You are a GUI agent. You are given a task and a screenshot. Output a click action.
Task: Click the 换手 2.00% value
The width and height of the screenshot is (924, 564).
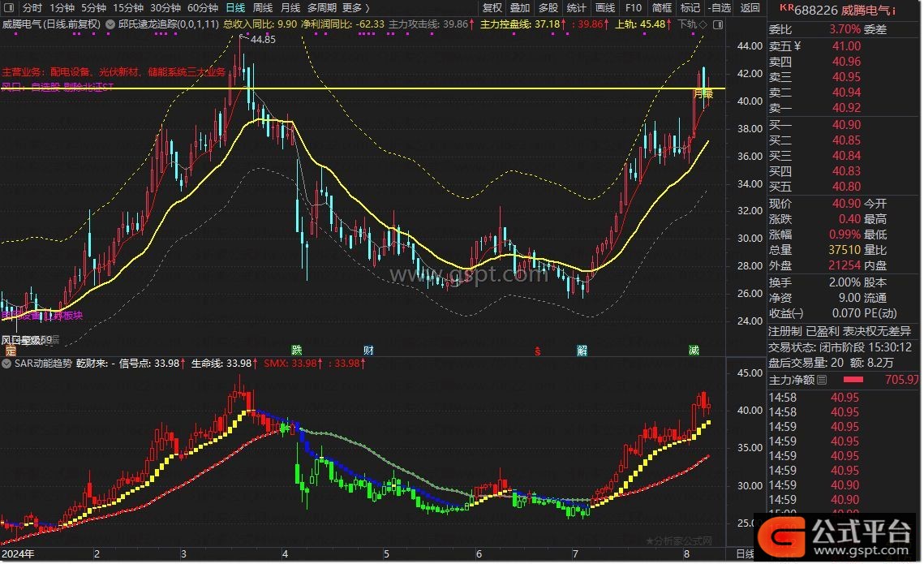(844, 282)
